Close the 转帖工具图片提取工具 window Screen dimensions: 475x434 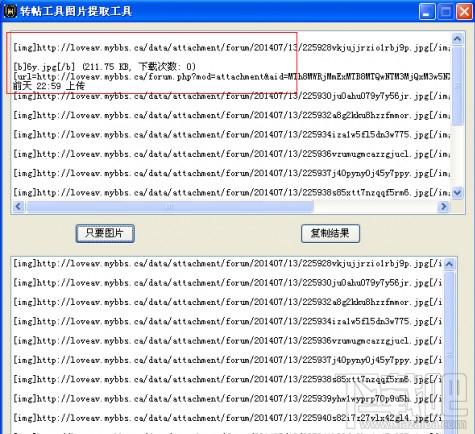coord(464,12)
